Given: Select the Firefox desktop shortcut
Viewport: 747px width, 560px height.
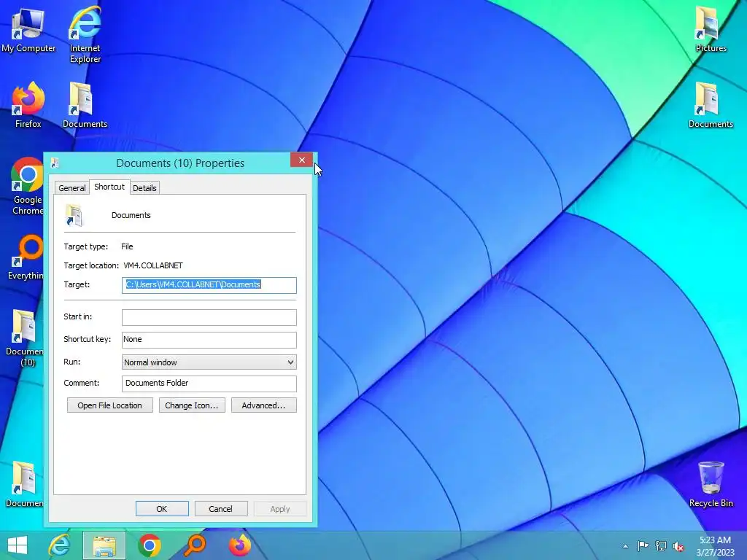Looking at the screenshot, I should pos(28,105).
